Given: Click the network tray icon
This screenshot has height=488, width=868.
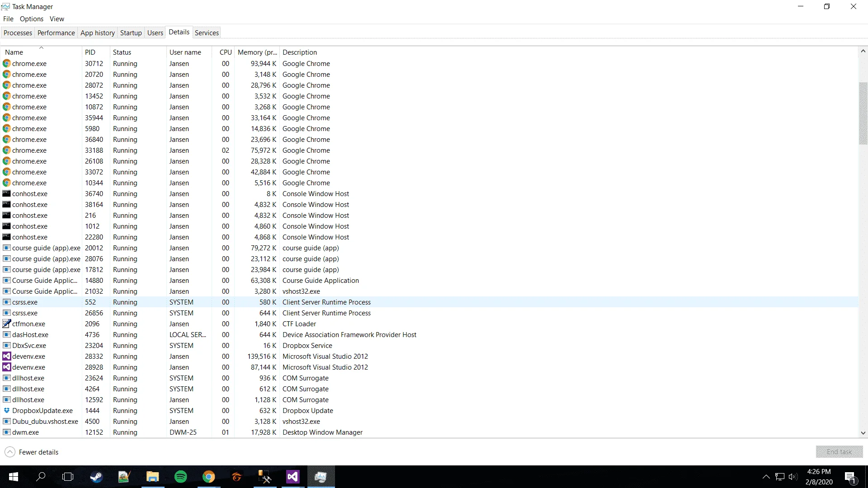Looking at the screenshot, I should [780, 477].
